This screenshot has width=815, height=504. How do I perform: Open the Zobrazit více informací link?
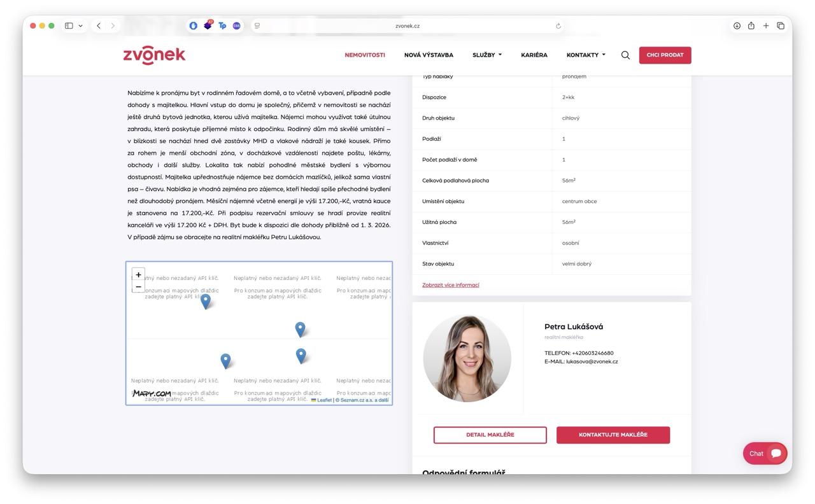(450, 285)
